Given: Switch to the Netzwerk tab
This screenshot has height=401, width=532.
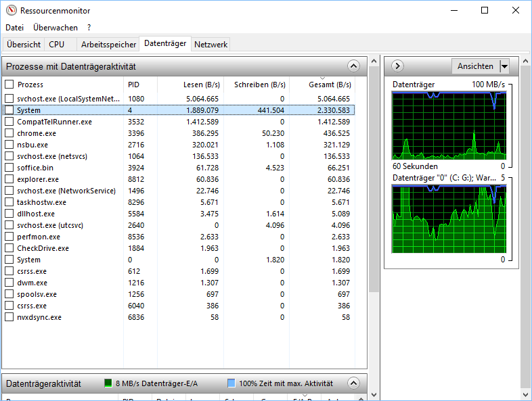Looking at the screenshot, I should [x=210, y=45].
